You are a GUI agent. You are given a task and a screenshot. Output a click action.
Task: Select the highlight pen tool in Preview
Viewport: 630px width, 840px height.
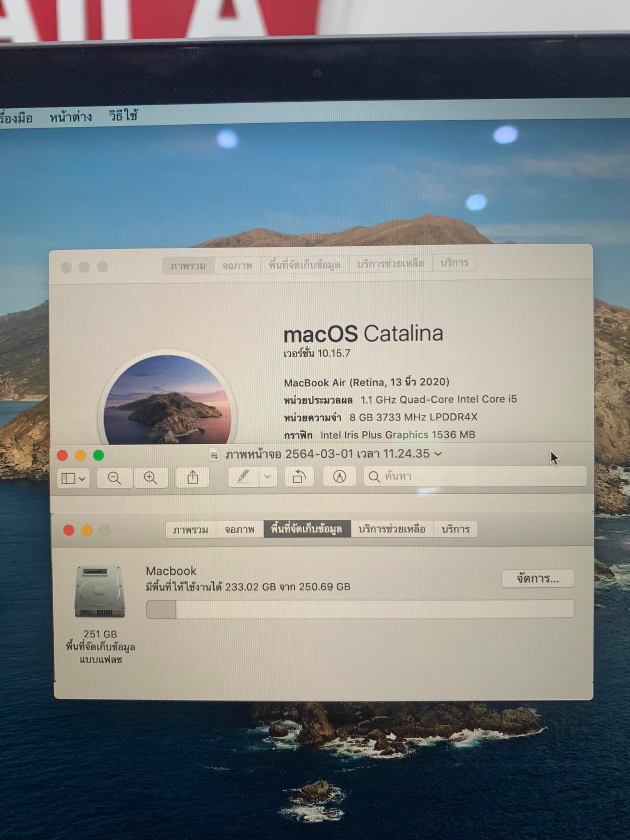[x=244, y=477]
